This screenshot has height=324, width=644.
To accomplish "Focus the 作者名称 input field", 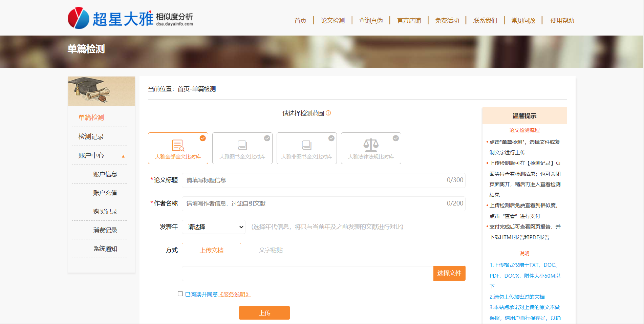I will pyautogui.click(x=324, y=203).
